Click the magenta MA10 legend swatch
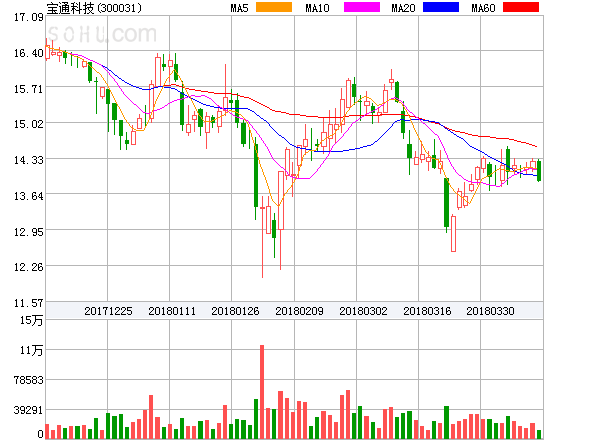The image size is (600, 440). click(x=362, y=7)
